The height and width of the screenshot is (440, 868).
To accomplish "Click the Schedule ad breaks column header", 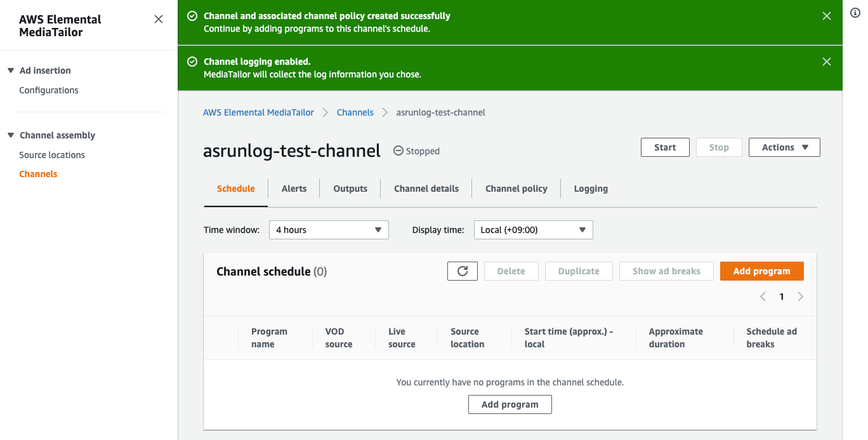I will [x=772, y=338].
